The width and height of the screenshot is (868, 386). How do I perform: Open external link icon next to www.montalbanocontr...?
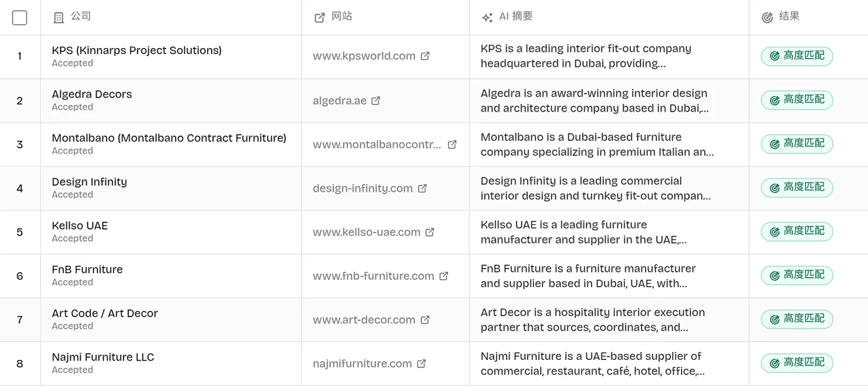coord(452,144)
